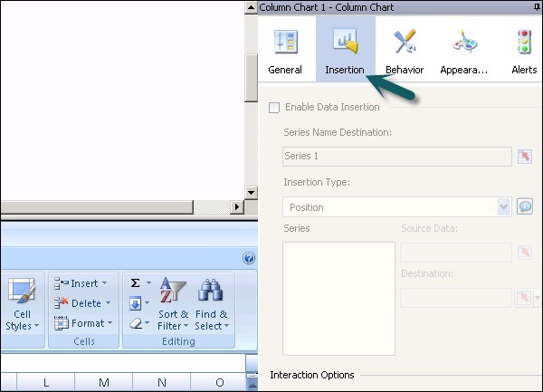Expand the Insert cells dropdown
543x392 pixels.
(104, 283)
